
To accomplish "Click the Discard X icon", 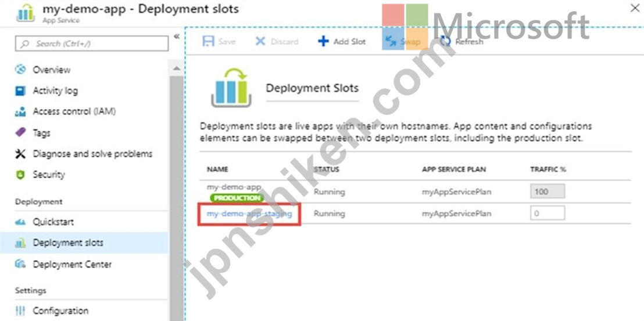I will (260, 41).
